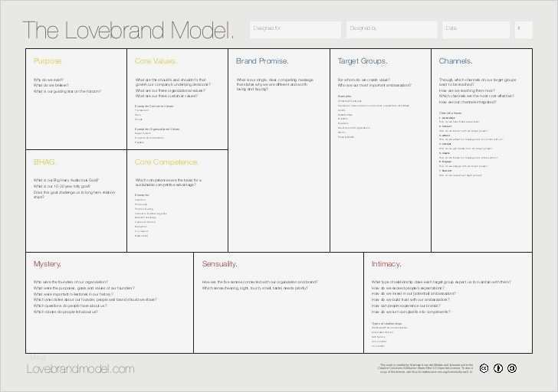Screen dimensions: 558x392
Task: Open the Lovebrandmodel.com link
Action: [80, 369]
